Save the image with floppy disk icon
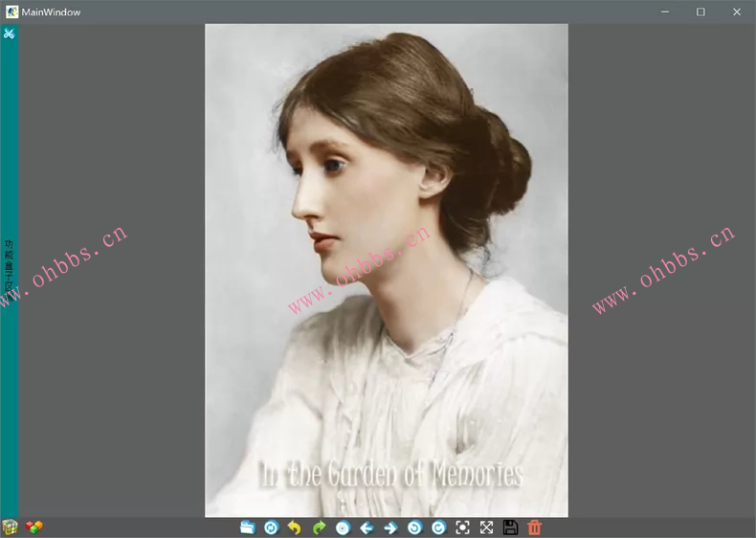Screen dimensions: 756x538 click(x=511, y=527)
